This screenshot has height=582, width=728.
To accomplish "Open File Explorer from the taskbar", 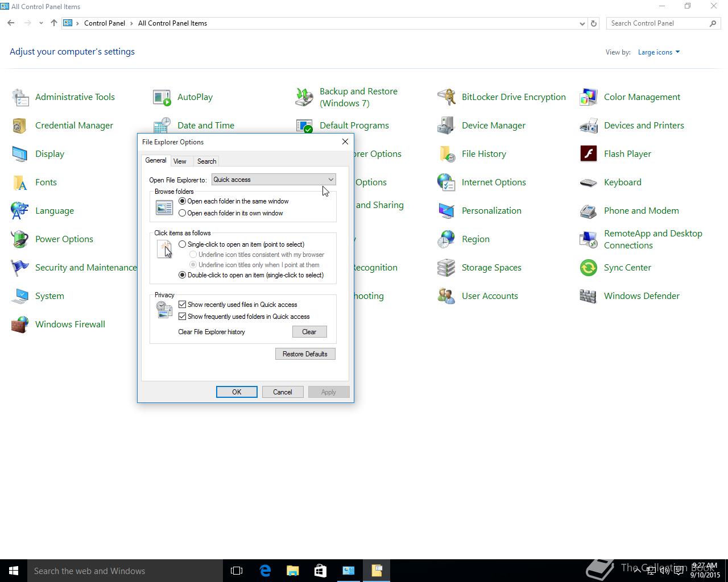I will click(293, 571).
